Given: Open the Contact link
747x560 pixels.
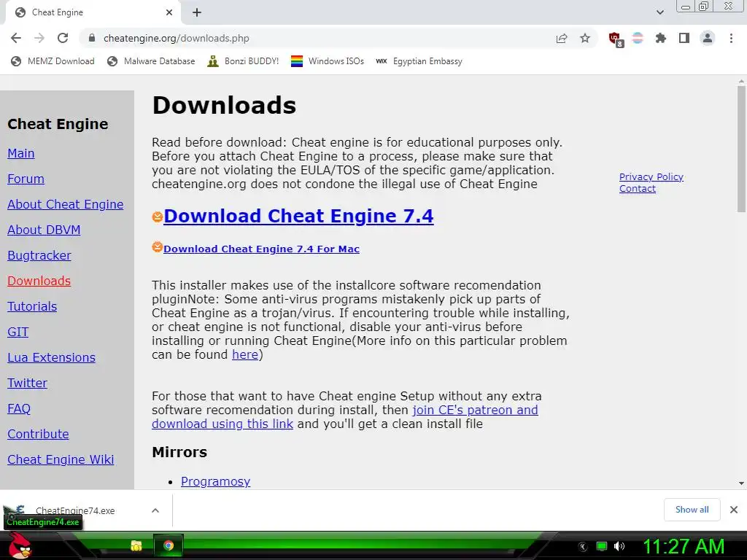Looking at the screenshot, I should coord(638,189).
